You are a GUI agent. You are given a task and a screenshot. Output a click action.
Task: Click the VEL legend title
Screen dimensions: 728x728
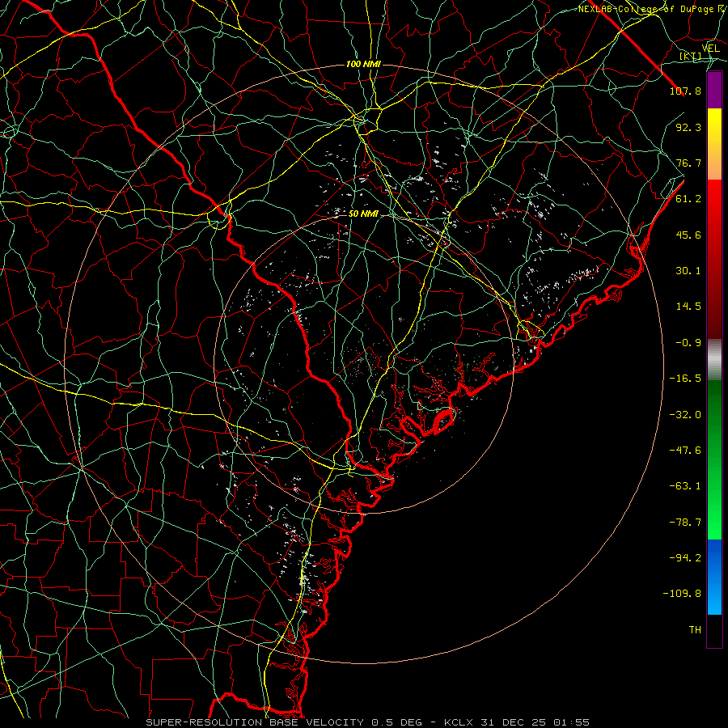tap(710, 49)
